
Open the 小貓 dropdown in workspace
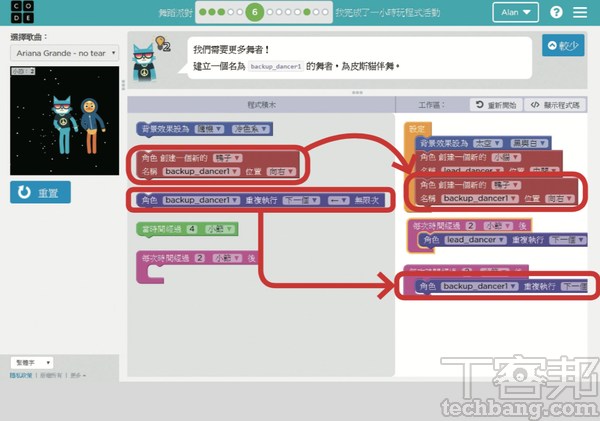[x=506, y=157]
